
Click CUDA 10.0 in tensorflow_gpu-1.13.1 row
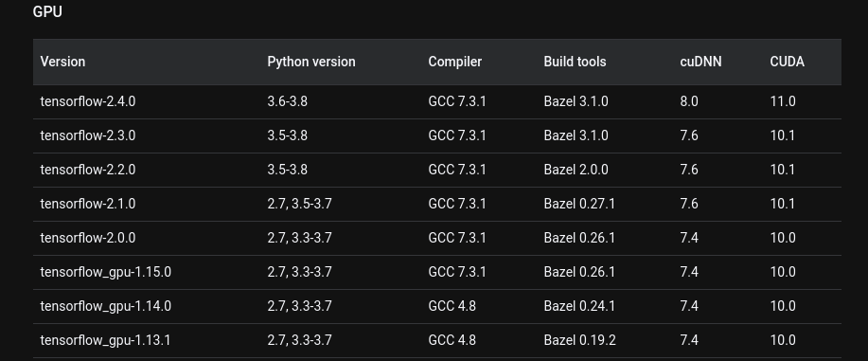tap(783, 340)
